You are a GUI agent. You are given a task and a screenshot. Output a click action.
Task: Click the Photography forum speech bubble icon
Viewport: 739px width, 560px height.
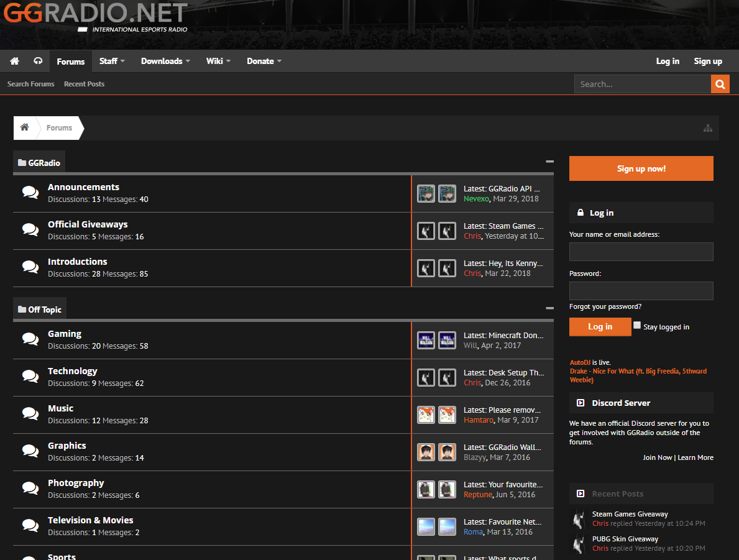tap(30, 489)
